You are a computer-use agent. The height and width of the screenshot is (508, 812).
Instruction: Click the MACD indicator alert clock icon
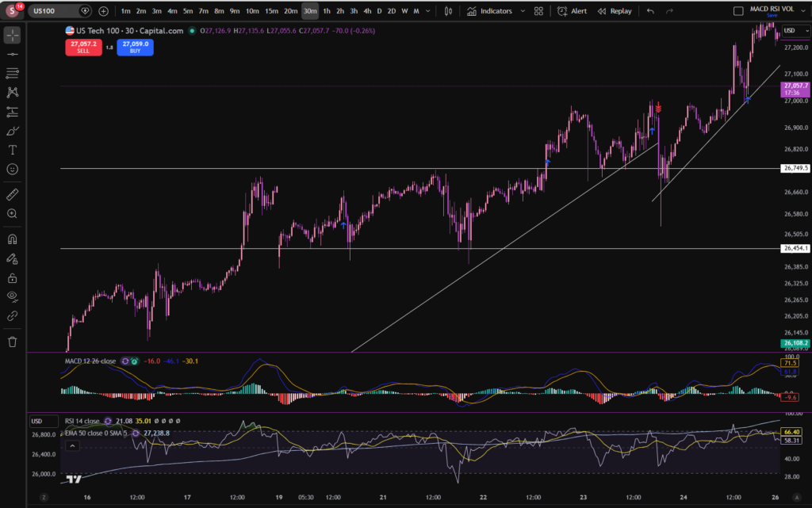pyautogui.click(x=135, y=361)
